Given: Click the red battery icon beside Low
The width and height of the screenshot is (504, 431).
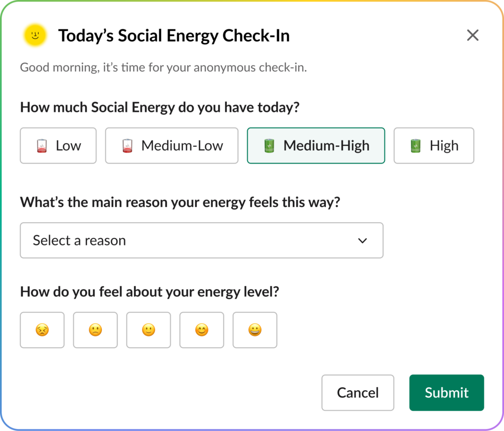Looking at the screenshot, I should 43,146.
